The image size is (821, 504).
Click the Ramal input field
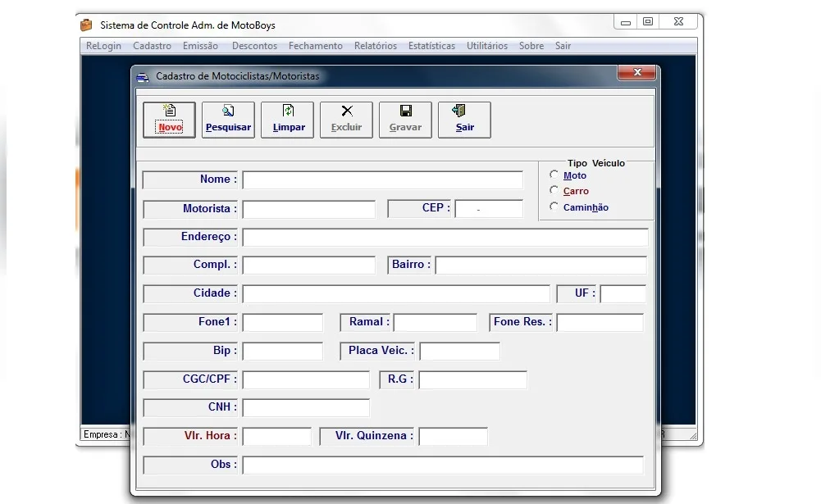[436, 322]
